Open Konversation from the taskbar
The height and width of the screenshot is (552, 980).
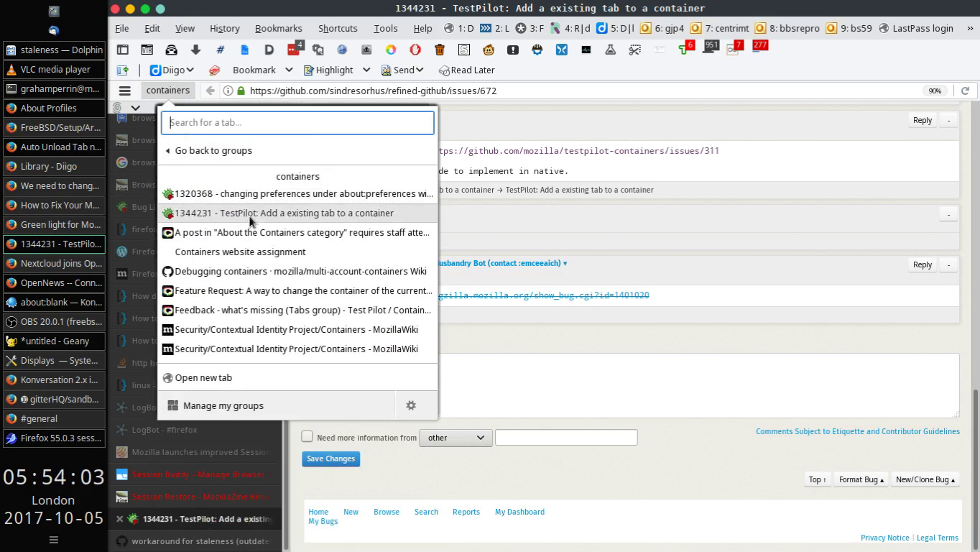click(x=54, y=379)
